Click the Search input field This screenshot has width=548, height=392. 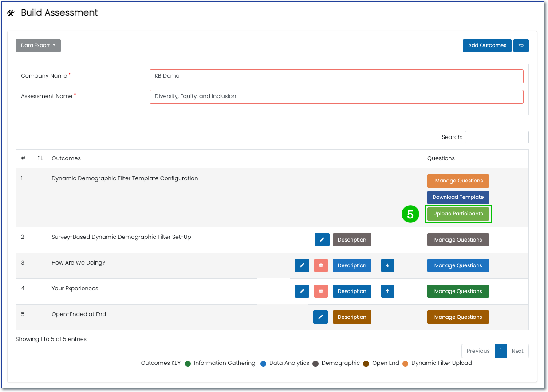click(497, 137)
